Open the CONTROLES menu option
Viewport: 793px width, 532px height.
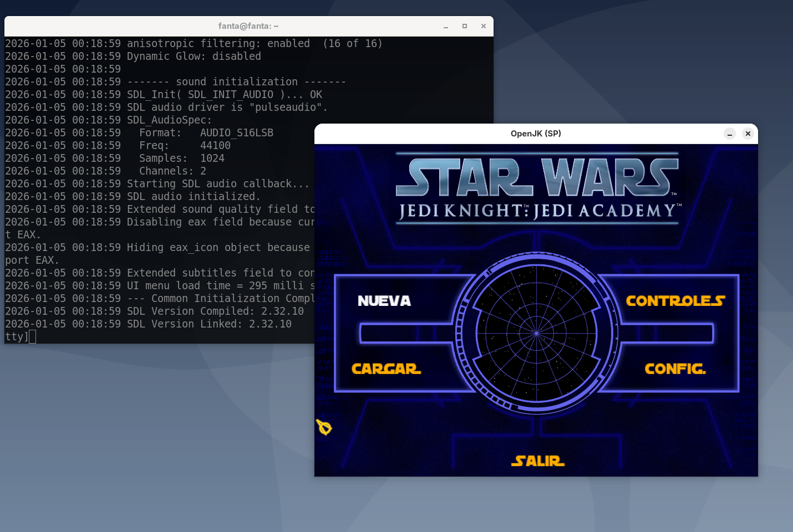[675, 301]
